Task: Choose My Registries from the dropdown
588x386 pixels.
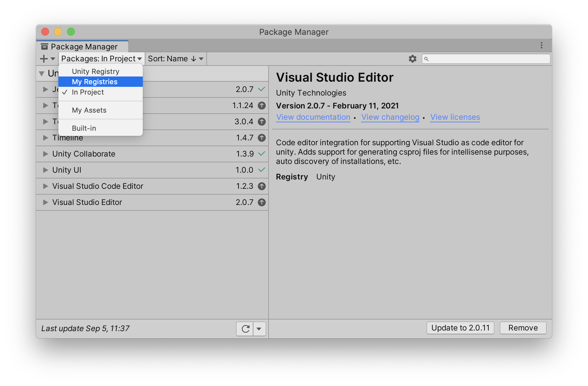Action: tap(94, 82)
